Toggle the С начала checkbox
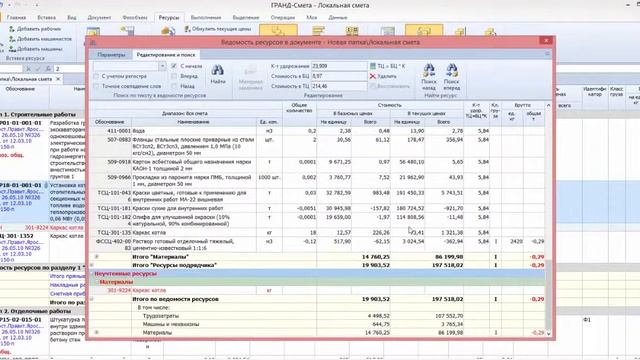 [174, 66]
